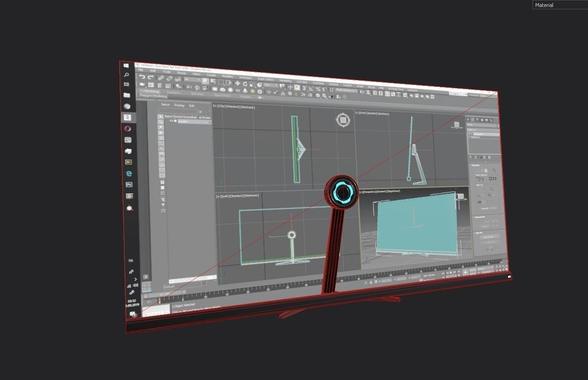Click the ViewCube in the Front viewport
Screen dimensions: 588x380
click(x=457, y=125)
